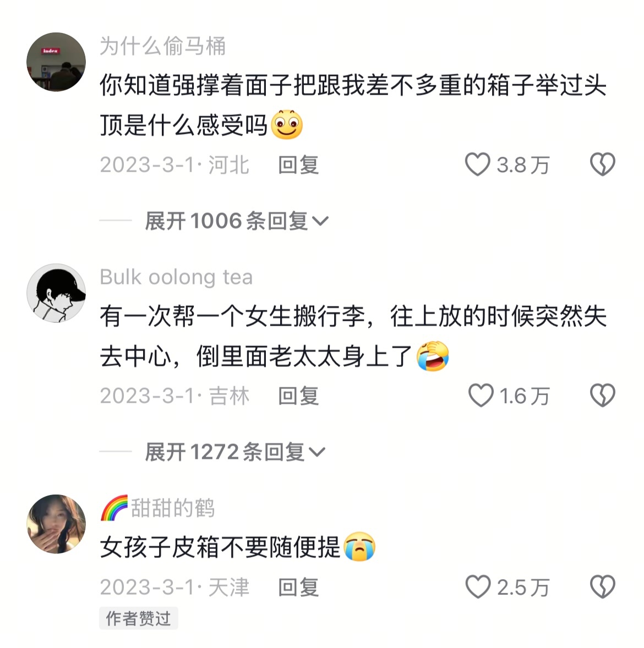Like the comment by 甜甜的鹤
The image size is (644, 648).
click(x=478, y=587)
